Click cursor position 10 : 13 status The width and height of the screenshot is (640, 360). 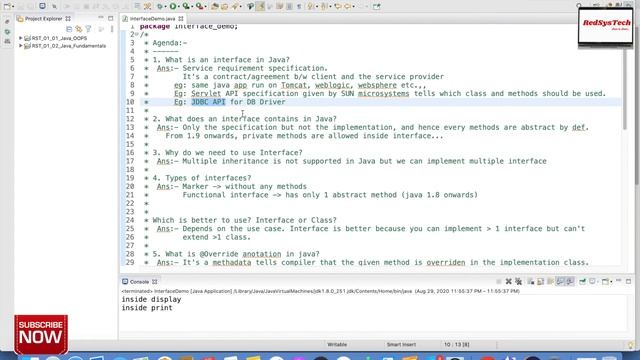(x=457, y=344)
